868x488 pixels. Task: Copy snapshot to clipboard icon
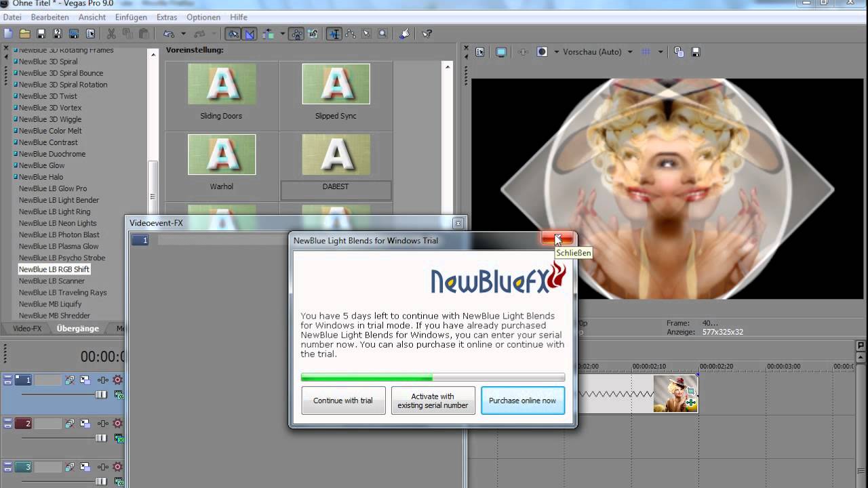coord(678,52)
